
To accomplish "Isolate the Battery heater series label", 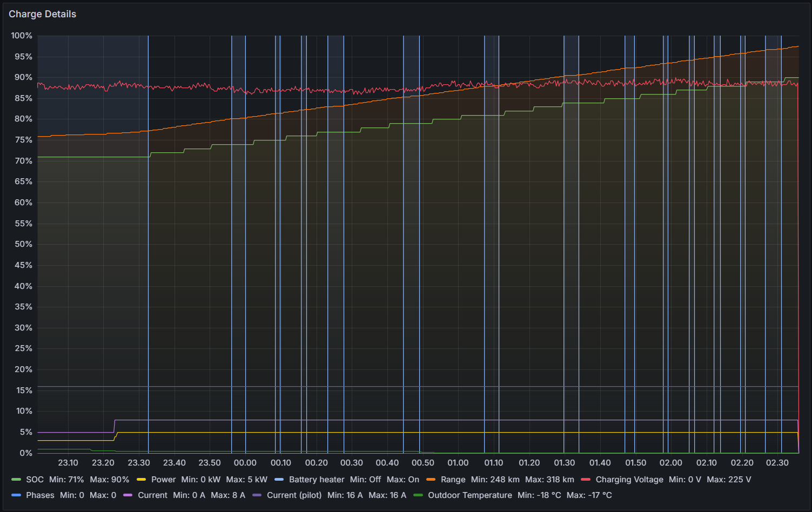I will tap(316, 480).
